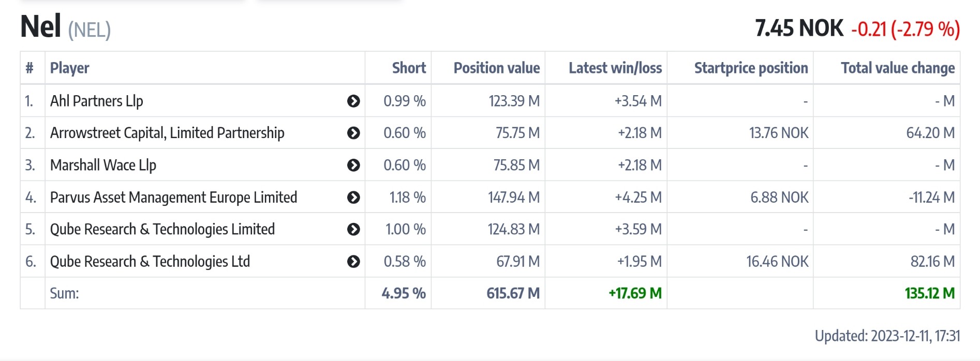The image size is (980, 361).
Task: Sort by Position value column header
Action: point(496,68)
